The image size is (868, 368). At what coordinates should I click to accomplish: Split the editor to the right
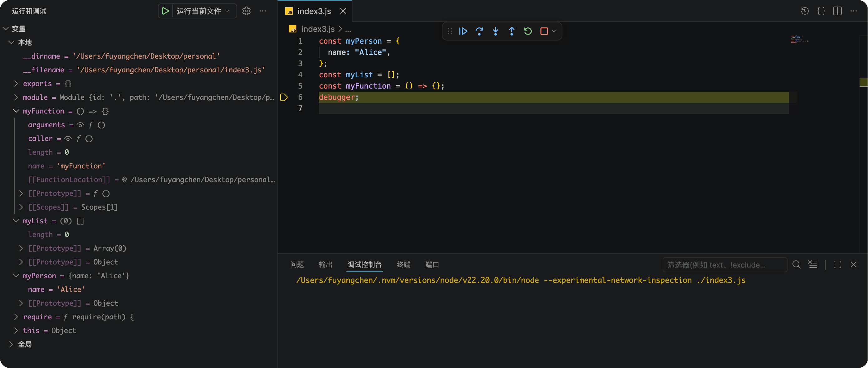tap(837, 11)
